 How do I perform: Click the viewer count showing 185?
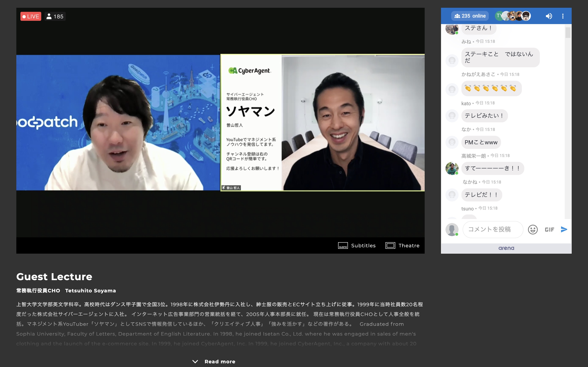pyautogui.click(x=55, y=16)
